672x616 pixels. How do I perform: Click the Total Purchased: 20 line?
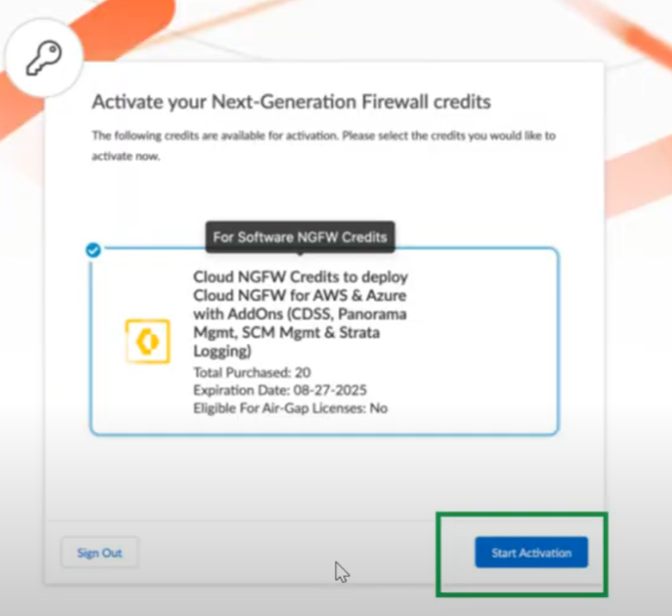[x=252, y=373]
